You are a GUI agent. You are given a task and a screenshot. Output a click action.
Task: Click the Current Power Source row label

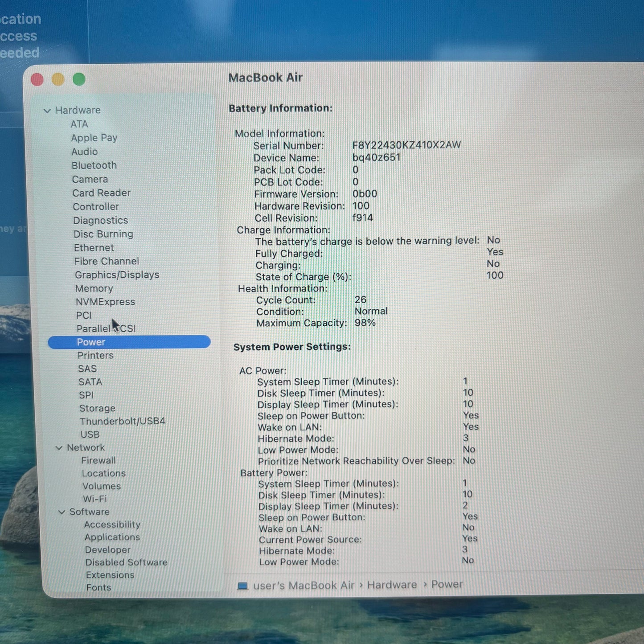pyautogui.click(x=310, y=540)
